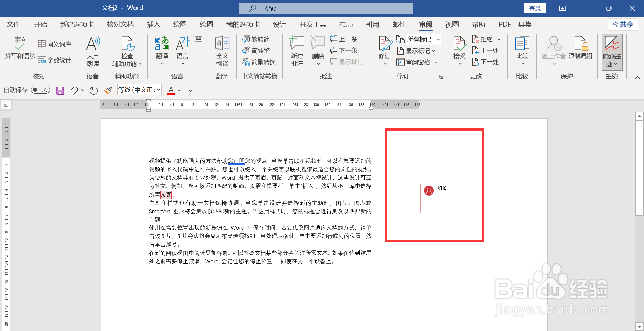Expand the 拒绝 dropdown arrow
The height and width of the screenshot is (331, 644).
click(x=499, y=40)
